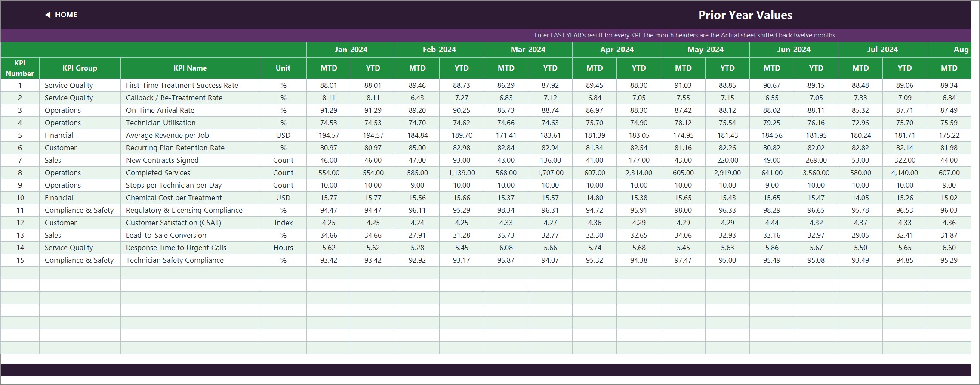Image resolution: width=980 pixels, height=385 pixels.
Task: Select the Feb-2024 month header
Action: 439,50
